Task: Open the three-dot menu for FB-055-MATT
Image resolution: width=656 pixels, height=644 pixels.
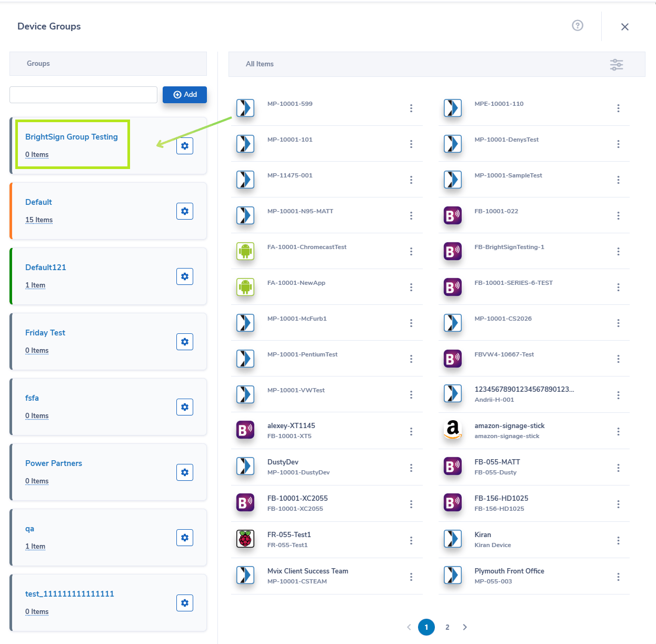Action: pos(618,468)
